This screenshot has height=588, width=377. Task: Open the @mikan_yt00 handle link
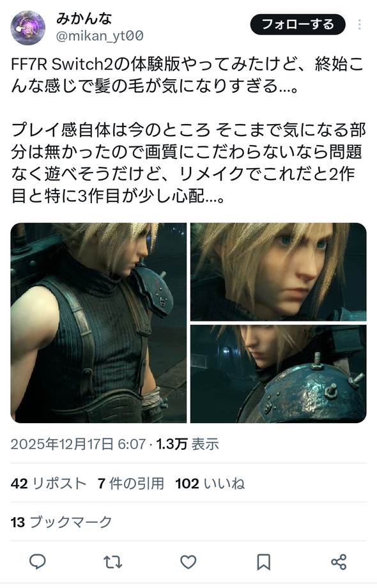pyautogui.click(x=100, y=36)
